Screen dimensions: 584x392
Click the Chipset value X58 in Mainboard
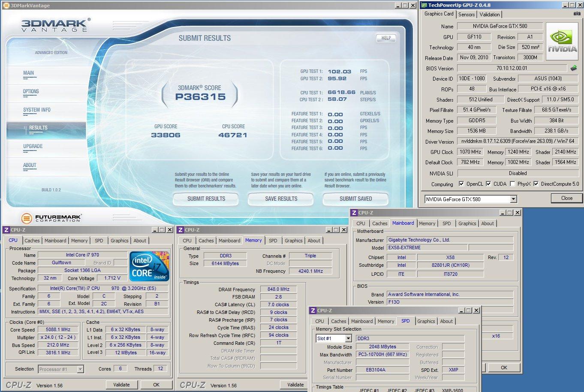point(450,258)
